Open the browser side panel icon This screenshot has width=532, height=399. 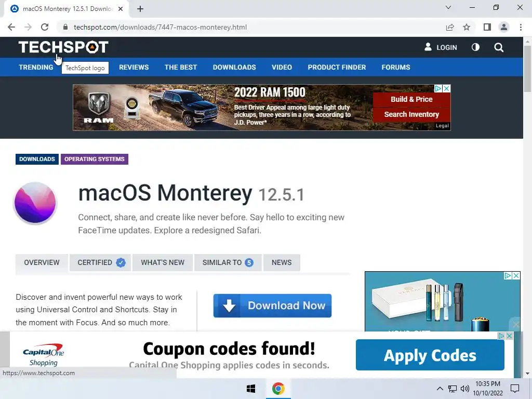[x=487, y=27]
